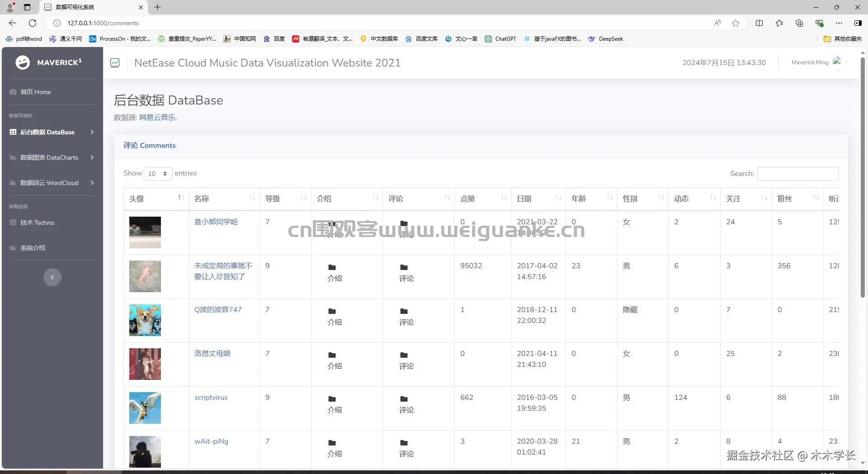Open user link 未成定局的事就不要让人尽皆知了

click(x=223, y=271)
